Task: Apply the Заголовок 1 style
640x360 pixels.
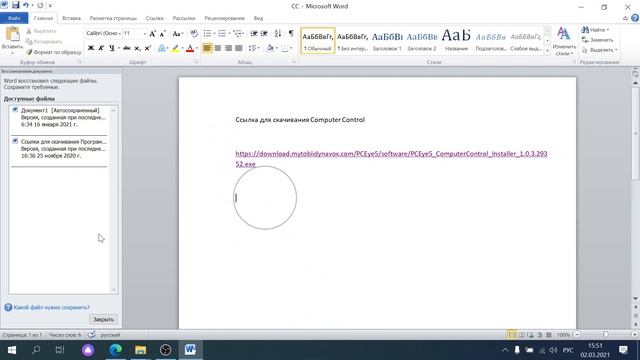Action: click(x=387, y=40)
